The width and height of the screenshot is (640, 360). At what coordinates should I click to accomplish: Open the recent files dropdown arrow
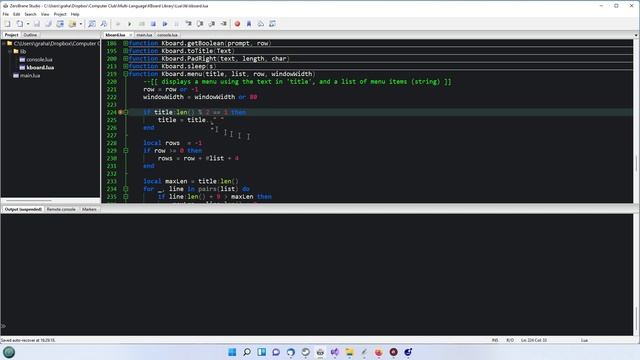[x=28, y=24]
